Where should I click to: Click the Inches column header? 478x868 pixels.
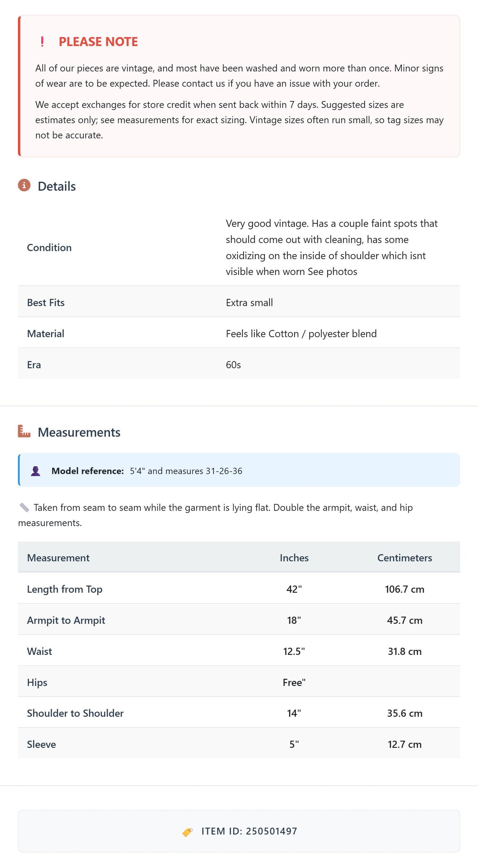click(x=294, y=558)
